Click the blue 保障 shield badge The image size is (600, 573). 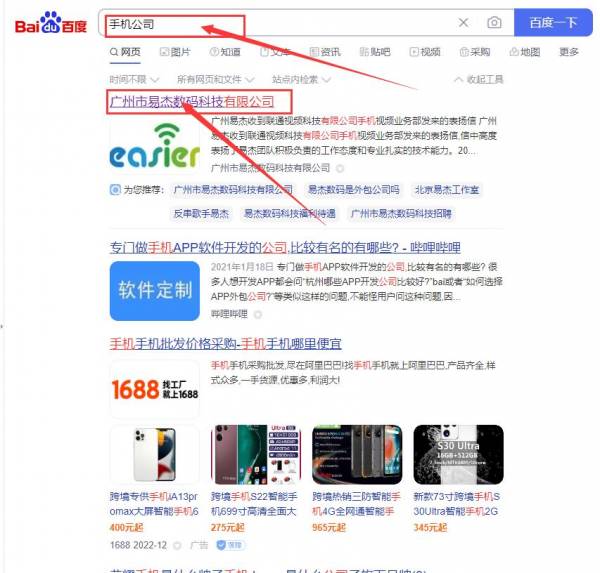click(x=231, y=545)
